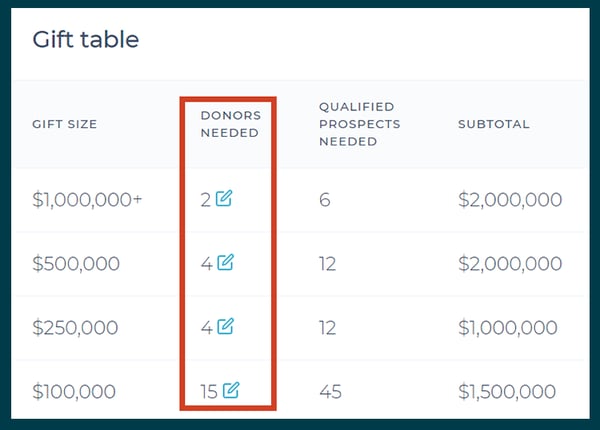Click the $1,000,000 subtotal value
600x430 pixels.
click(508, 327)
